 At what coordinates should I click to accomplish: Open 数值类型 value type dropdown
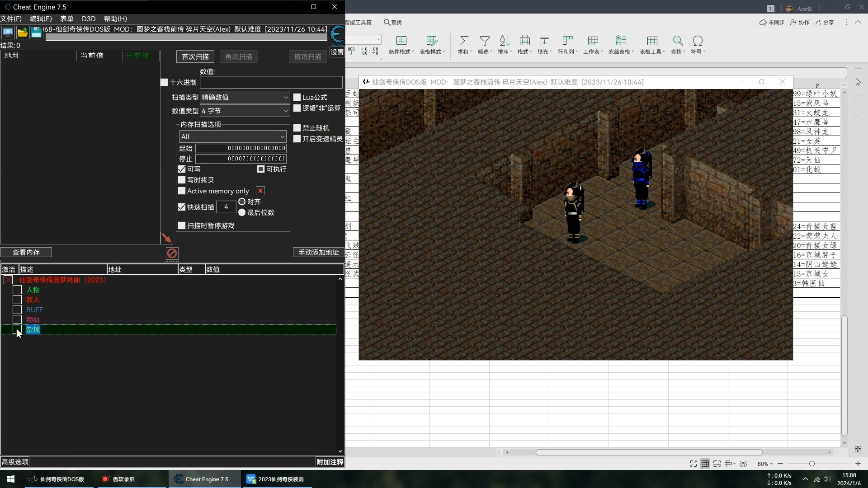245,111
